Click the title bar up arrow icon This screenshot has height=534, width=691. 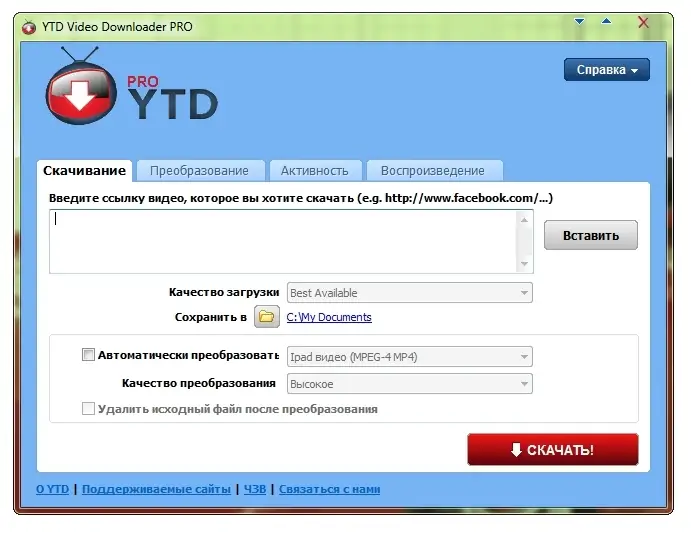(x=606, y=21)
